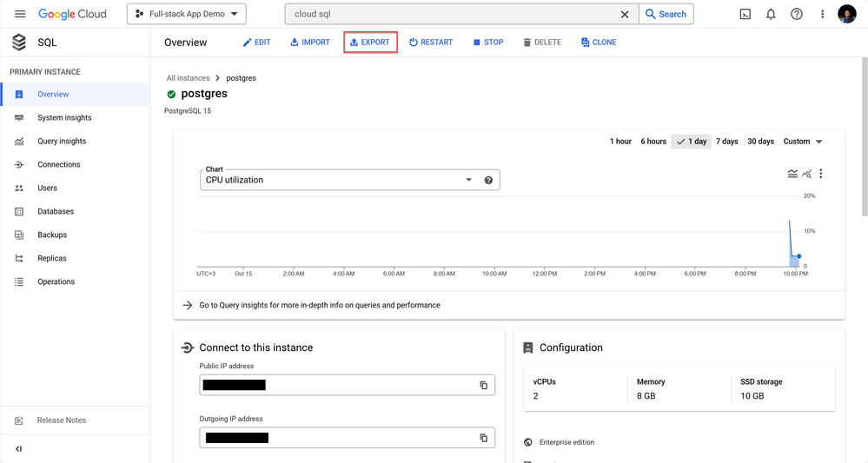Click the Search button

666,14
